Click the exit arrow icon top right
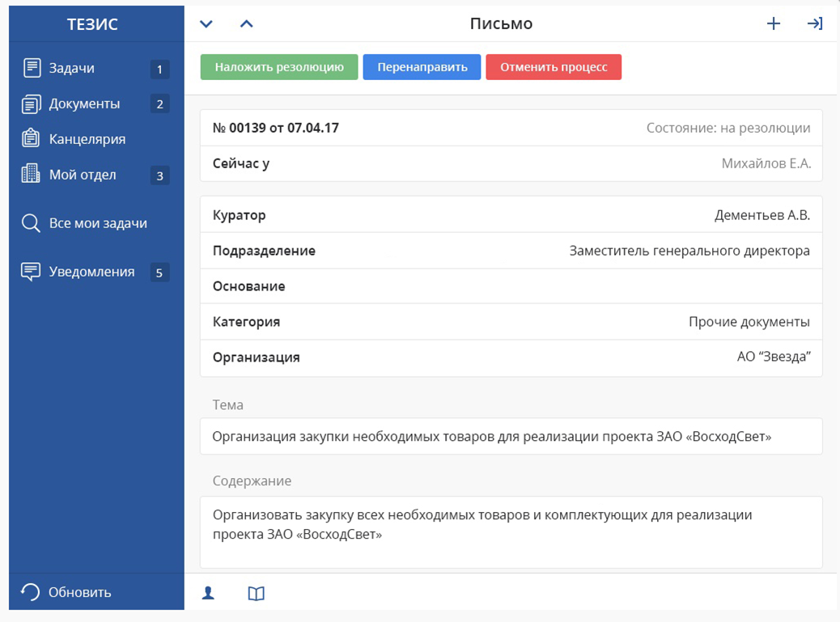 [815, 23]
